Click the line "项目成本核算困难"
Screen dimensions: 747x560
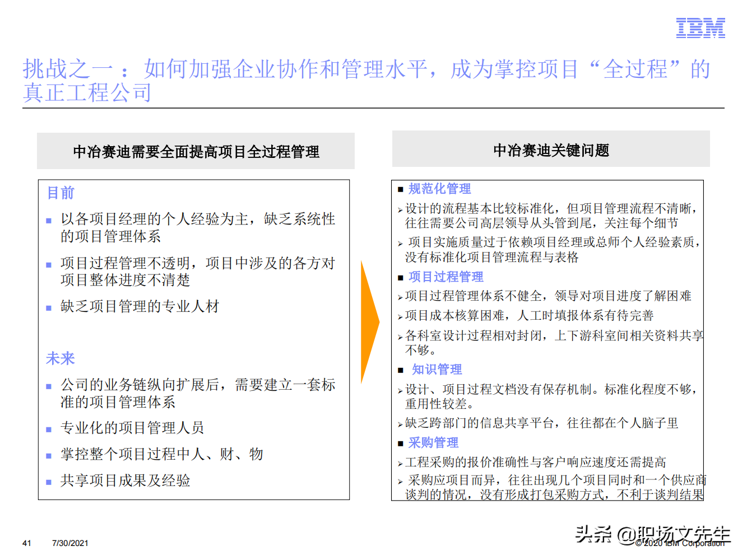pos(529,315)
